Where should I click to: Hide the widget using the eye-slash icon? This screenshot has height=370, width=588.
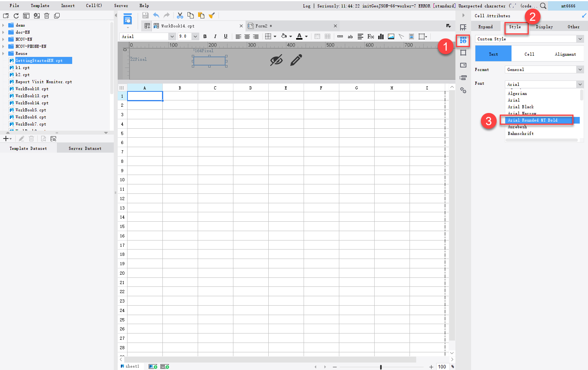click(x=277, y=60)
